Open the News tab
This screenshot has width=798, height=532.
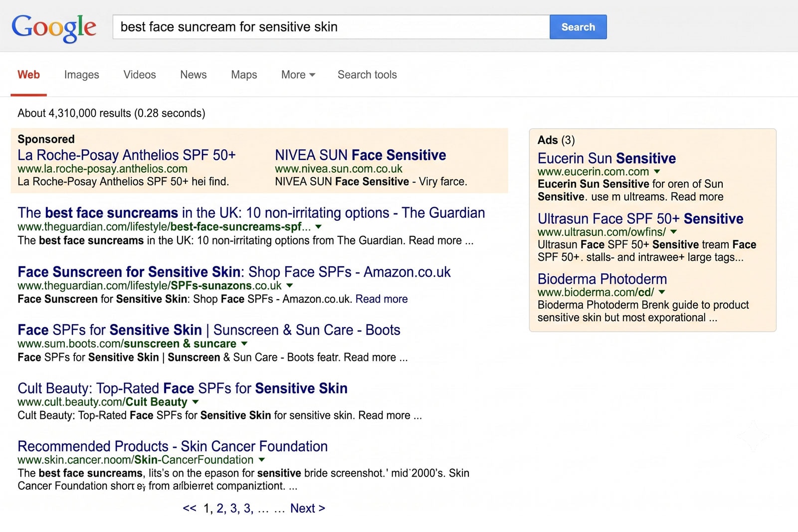pos(194,75)
